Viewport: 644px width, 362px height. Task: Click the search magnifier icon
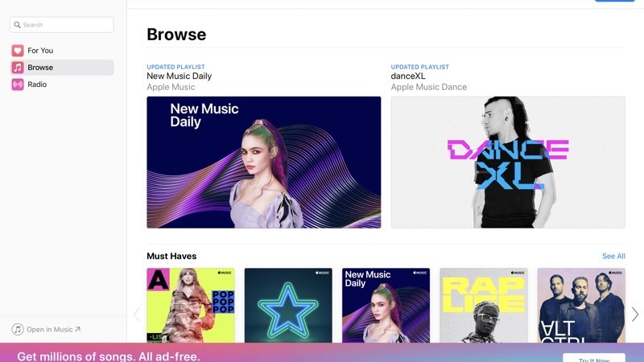17,25
